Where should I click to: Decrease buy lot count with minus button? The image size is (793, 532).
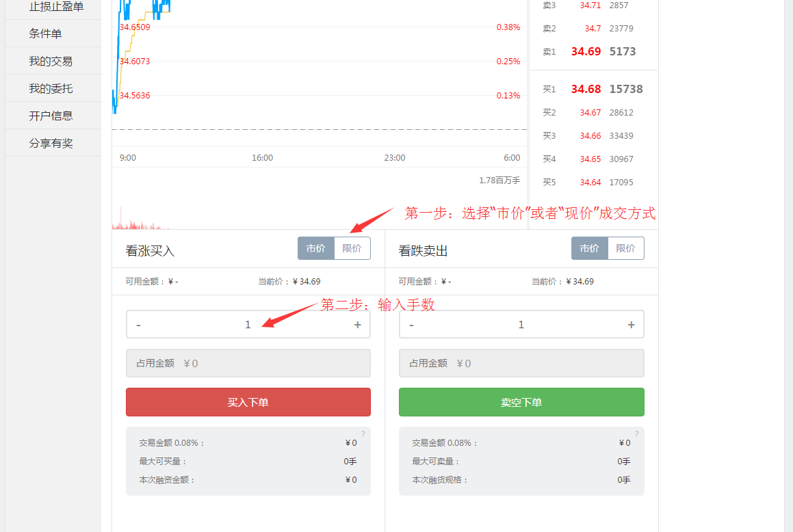point(138,323)
